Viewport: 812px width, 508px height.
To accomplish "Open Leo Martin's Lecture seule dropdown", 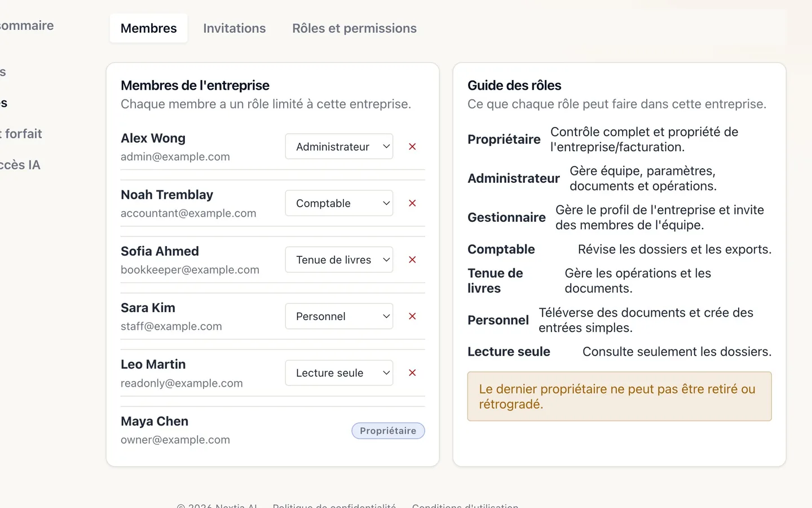I will pos(339,373).
